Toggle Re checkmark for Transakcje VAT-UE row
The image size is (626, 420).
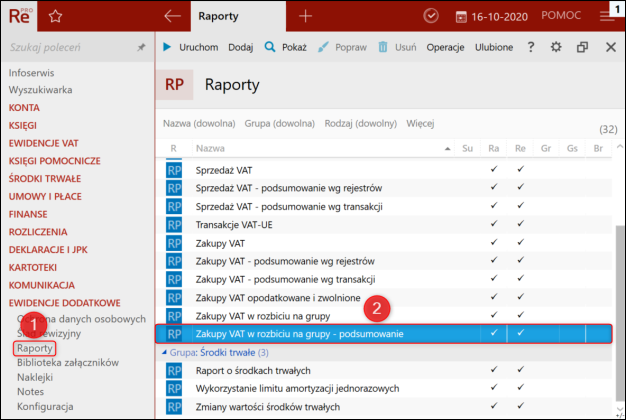click(520, 224)
